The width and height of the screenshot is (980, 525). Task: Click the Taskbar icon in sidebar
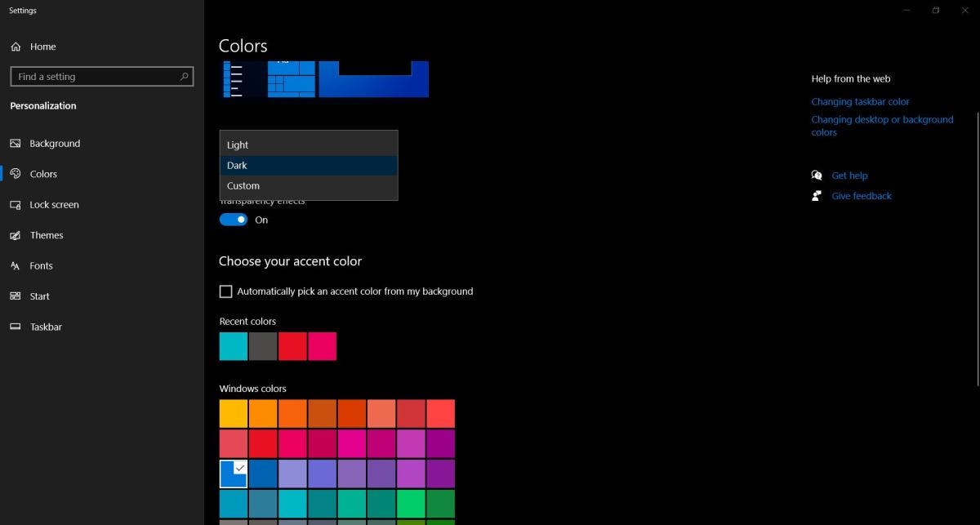[x=15, y=327]
